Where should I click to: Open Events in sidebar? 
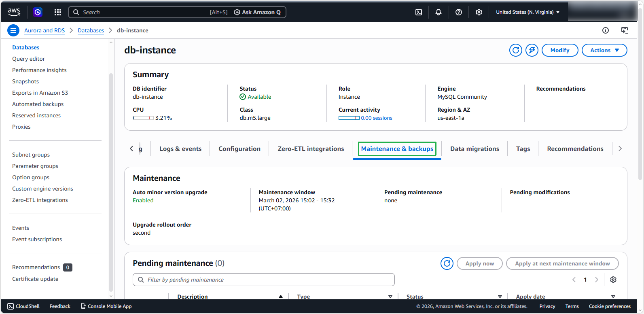point(21,228)
